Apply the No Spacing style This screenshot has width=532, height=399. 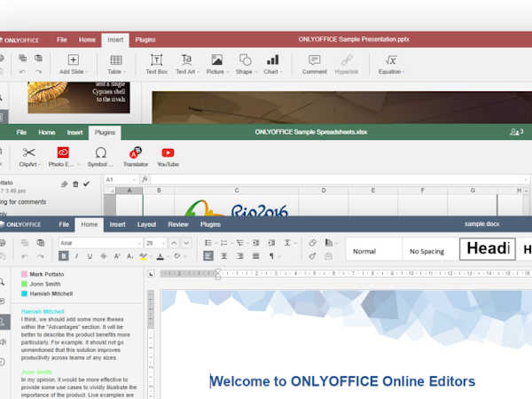pos(431,249)
